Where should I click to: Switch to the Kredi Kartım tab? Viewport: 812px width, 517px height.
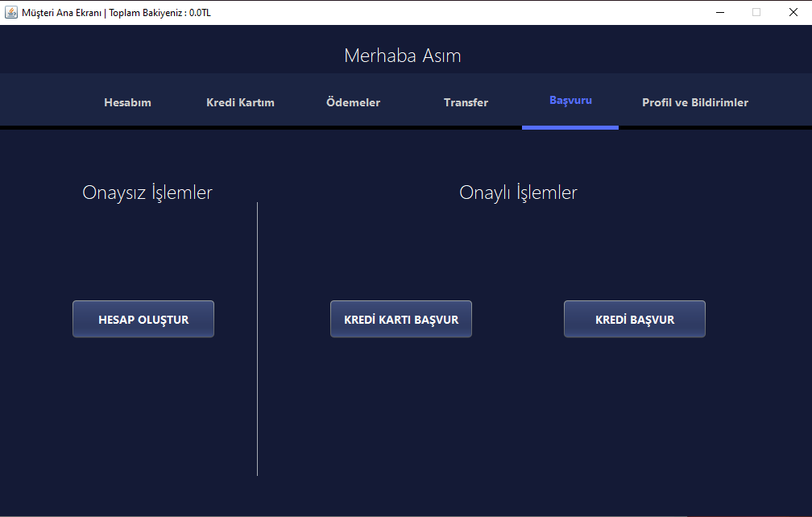coord(240,102)
